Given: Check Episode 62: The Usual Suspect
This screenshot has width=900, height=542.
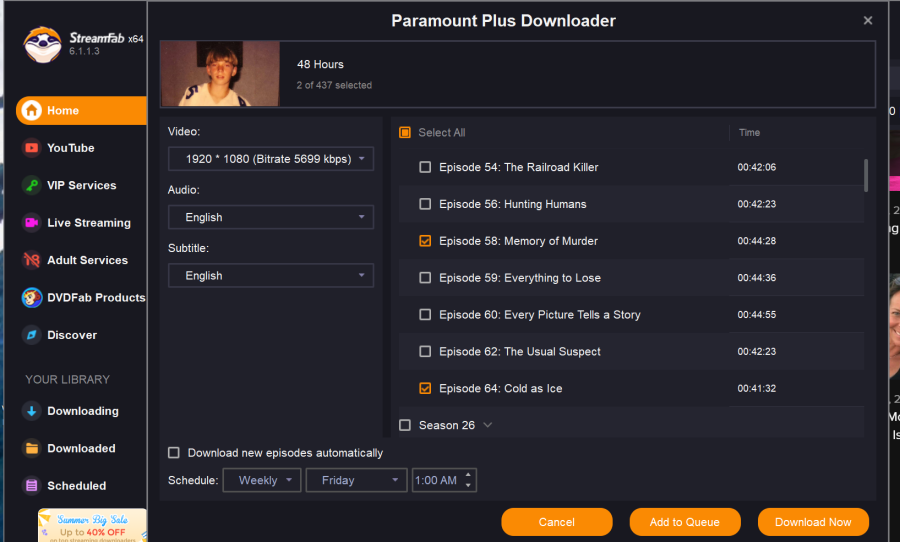Looking at the screenshot, I should [x=425, y=351].
